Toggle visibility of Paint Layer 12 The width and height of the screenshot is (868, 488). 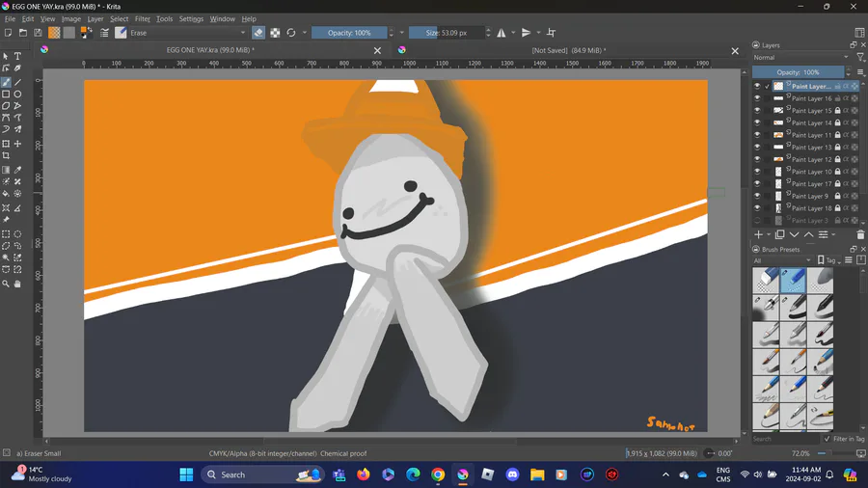click(757, 159)
